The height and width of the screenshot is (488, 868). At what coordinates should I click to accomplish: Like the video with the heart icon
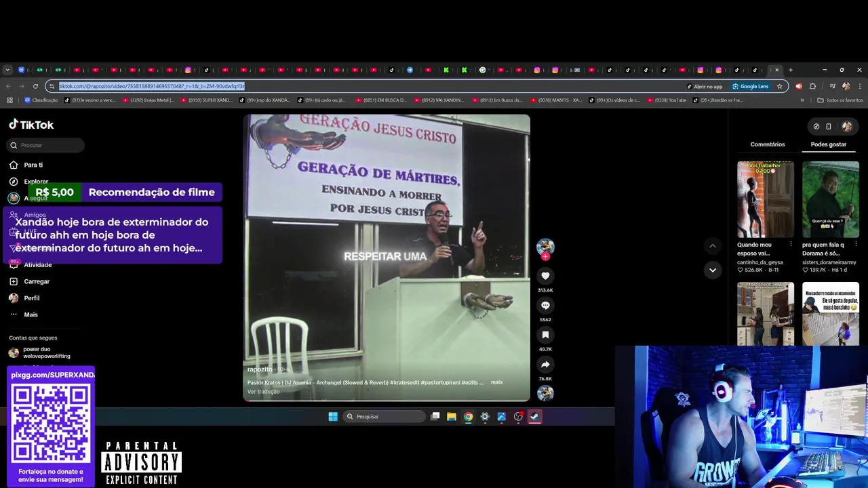(545, 276)
